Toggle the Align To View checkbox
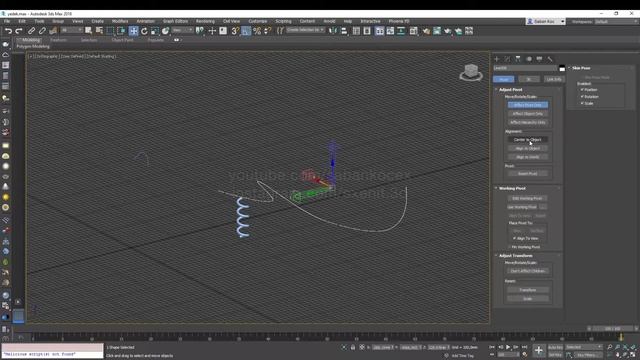 click(515, 238)
